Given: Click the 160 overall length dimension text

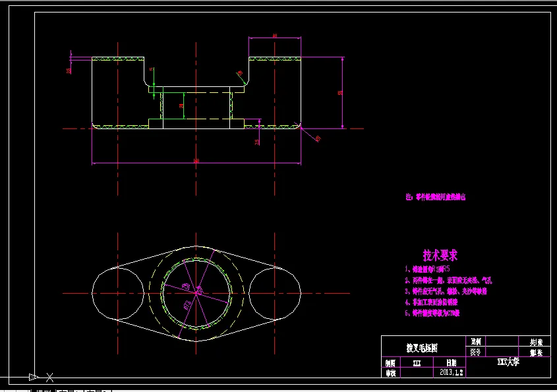Looking at the screenshot, I should pos(196,161).
